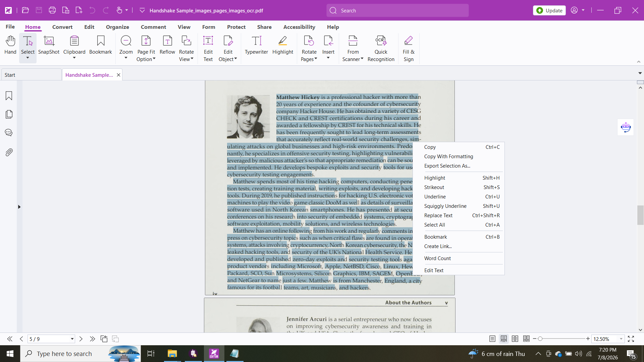Open the Bookmarks side panel
This screenshot has height=362, width=644.
[9, 96]
